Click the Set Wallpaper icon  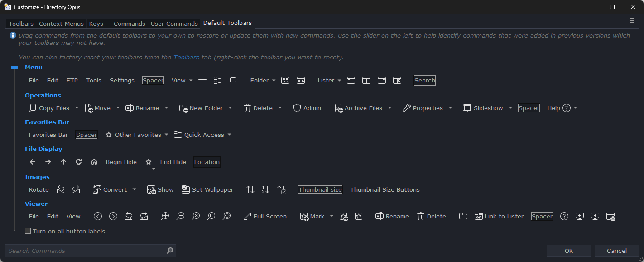click(x=186, y=189)
